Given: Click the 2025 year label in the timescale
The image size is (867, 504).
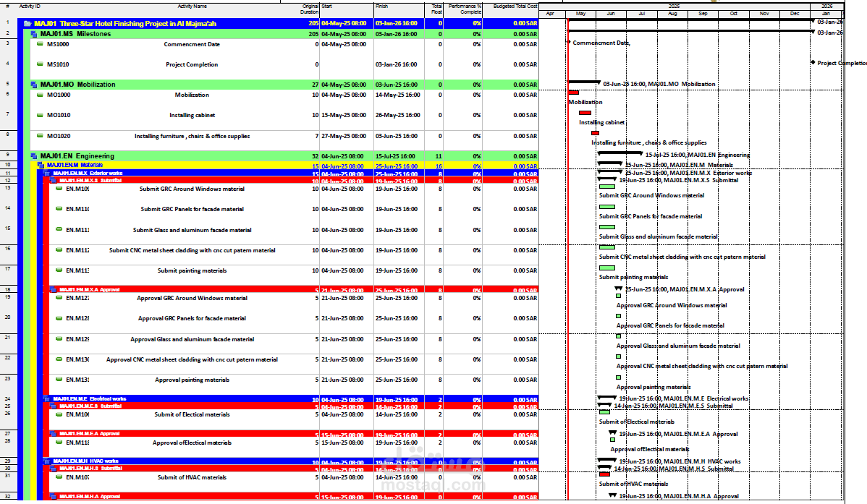Looking at the screenshot, I should coord(674,6).
